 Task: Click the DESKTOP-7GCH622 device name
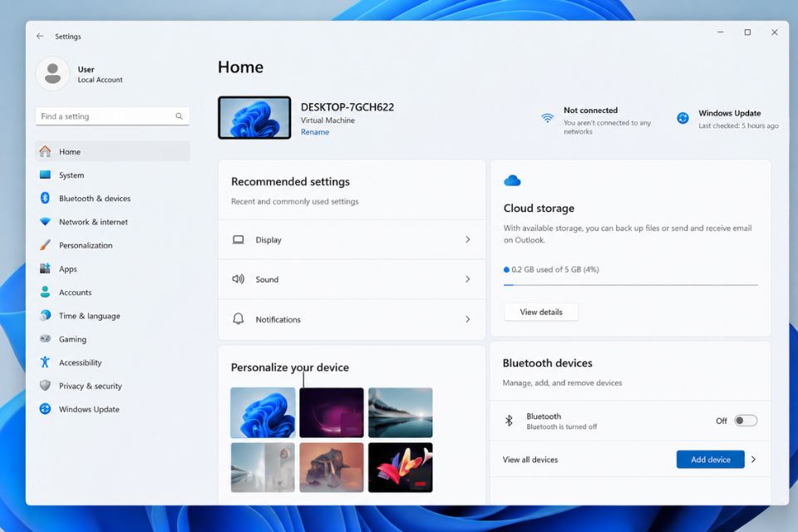[x=347, y=107]
